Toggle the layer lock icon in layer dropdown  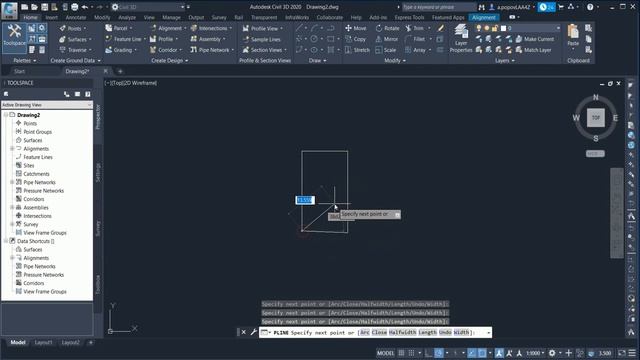tap(495, 28)
